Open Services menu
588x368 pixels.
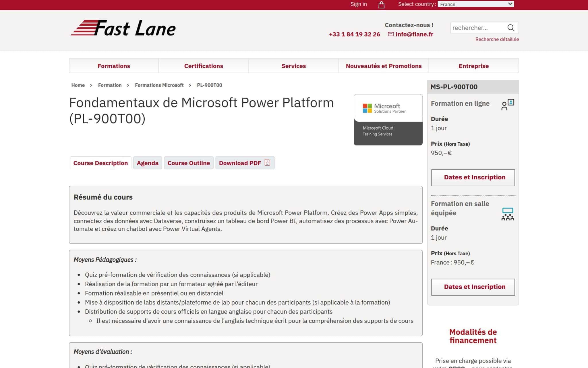tap(293, 66)
